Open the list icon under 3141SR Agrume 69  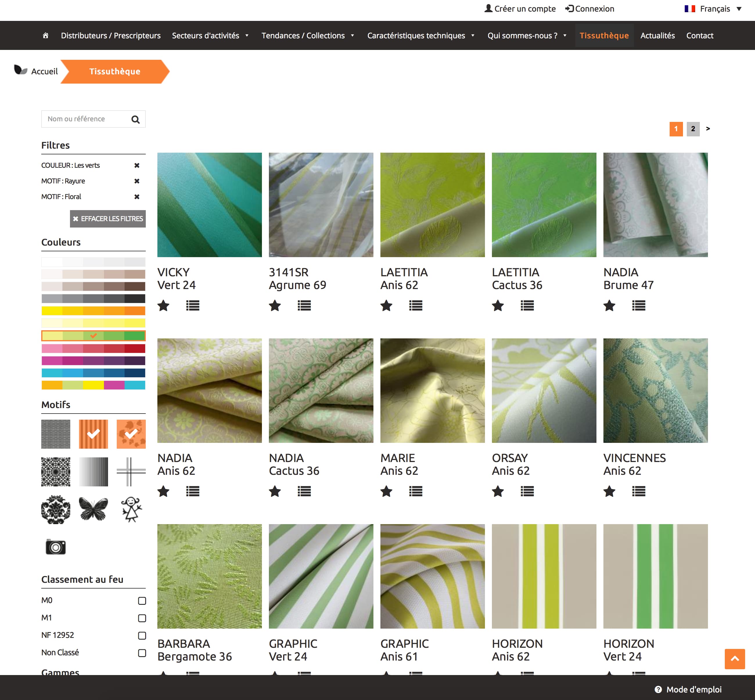[304, 305]
